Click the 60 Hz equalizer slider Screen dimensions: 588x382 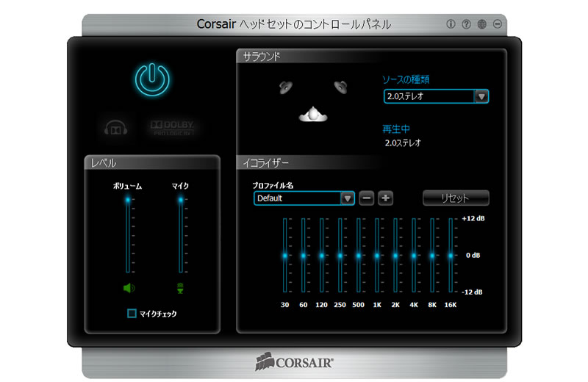(x=304, y=256)
